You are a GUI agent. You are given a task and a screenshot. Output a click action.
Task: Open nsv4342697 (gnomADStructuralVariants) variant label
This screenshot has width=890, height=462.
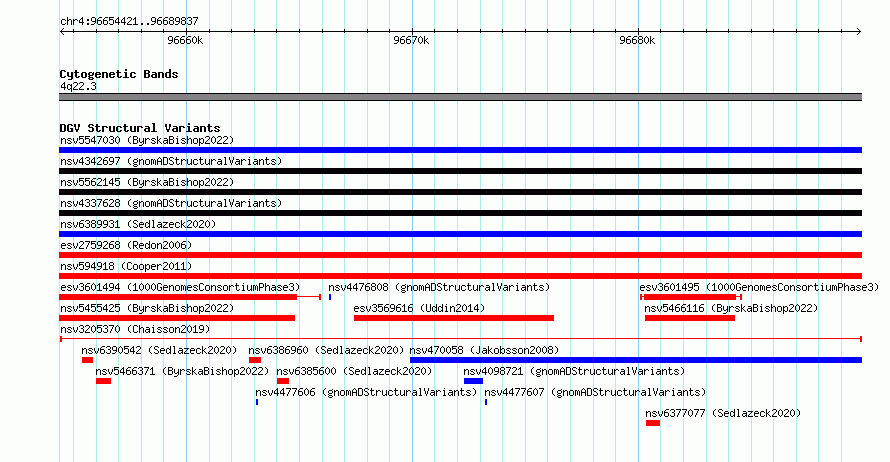tap(171, 161)
